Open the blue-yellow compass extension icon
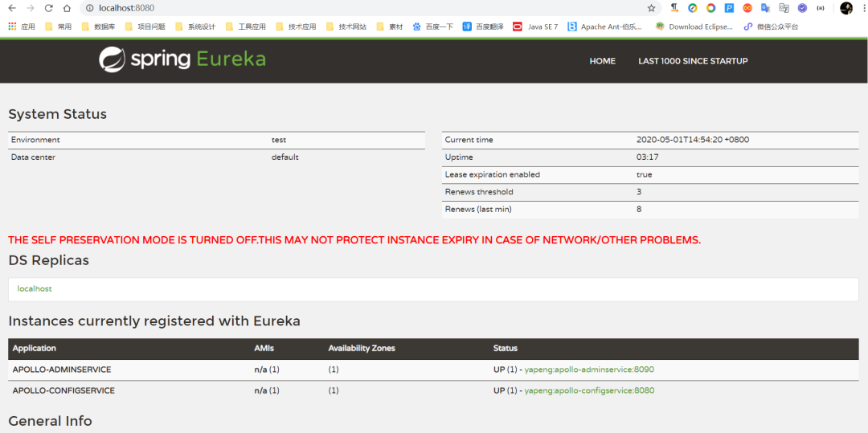The width and height of the screenshot is (868, 433). (693, 8)
